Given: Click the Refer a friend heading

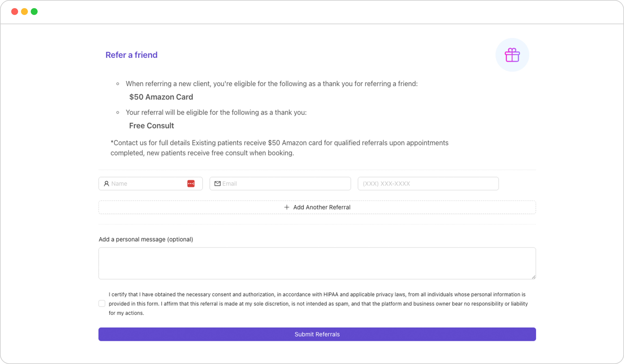Looking at the screenshot, I should (x=131, y=55).
